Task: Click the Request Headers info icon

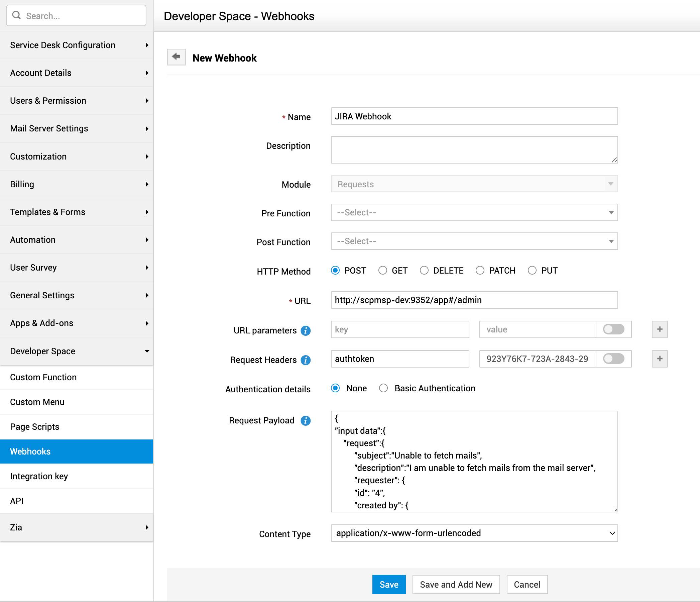Action: 306,360
